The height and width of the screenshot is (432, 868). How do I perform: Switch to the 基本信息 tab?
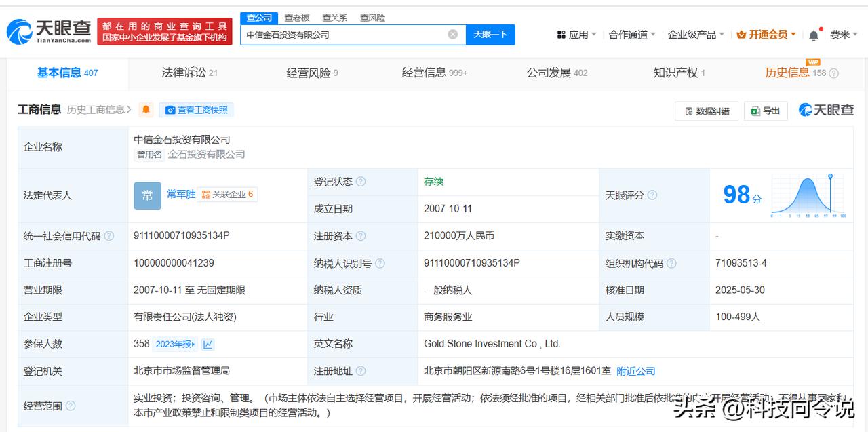(67, 73)
